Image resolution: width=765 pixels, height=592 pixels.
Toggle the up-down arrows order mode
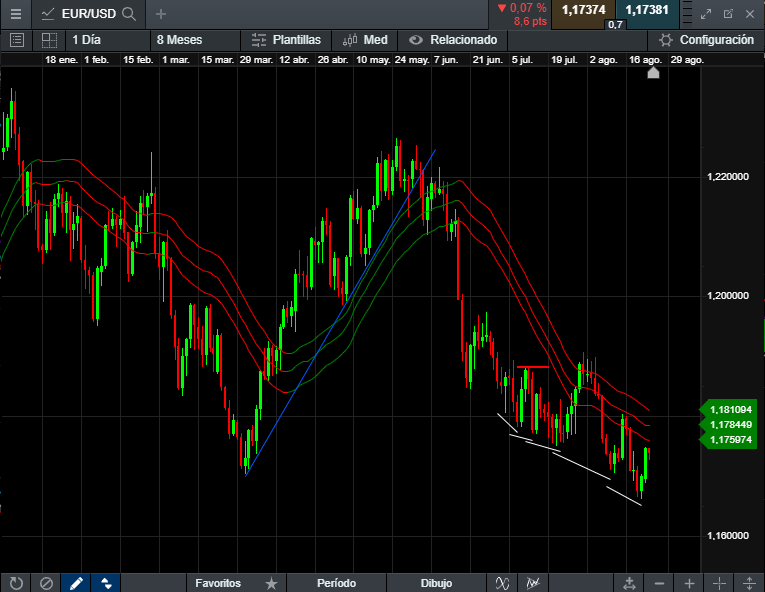pos(106,583)
